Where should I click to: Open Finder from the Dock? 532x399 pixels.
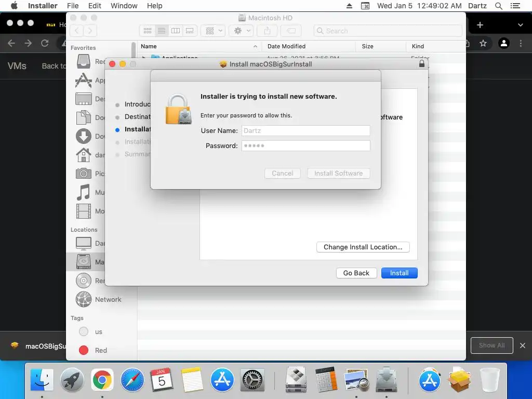(42, 380)
